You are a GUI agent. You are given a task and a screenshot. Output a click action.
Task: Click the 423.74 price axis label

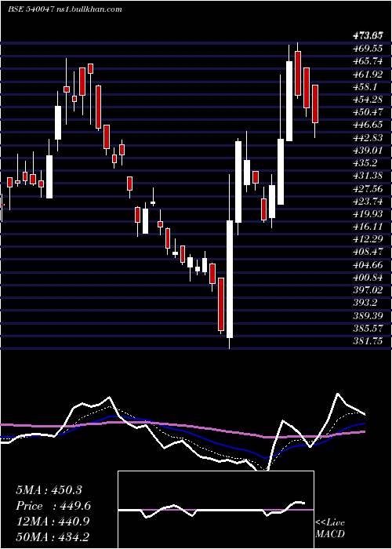(x=368, y=201)
